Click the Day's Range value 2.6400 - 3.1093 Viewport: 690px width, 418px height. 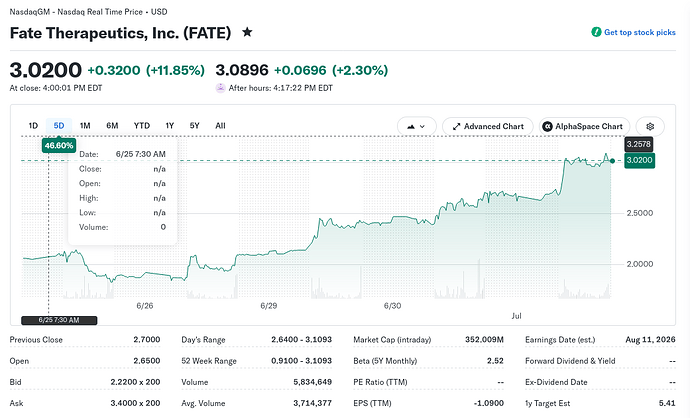(301, 340)
